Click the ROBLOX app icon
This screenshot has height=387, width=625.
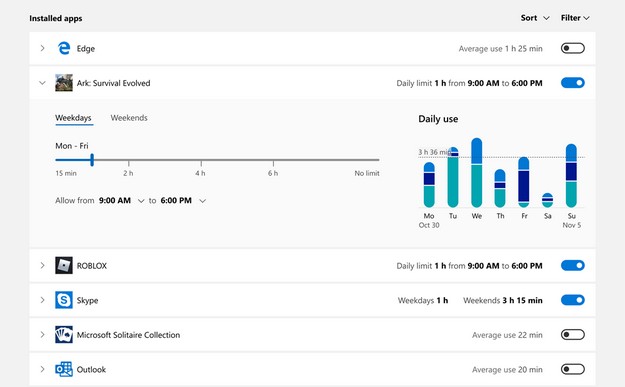click(x=64, y=265)
